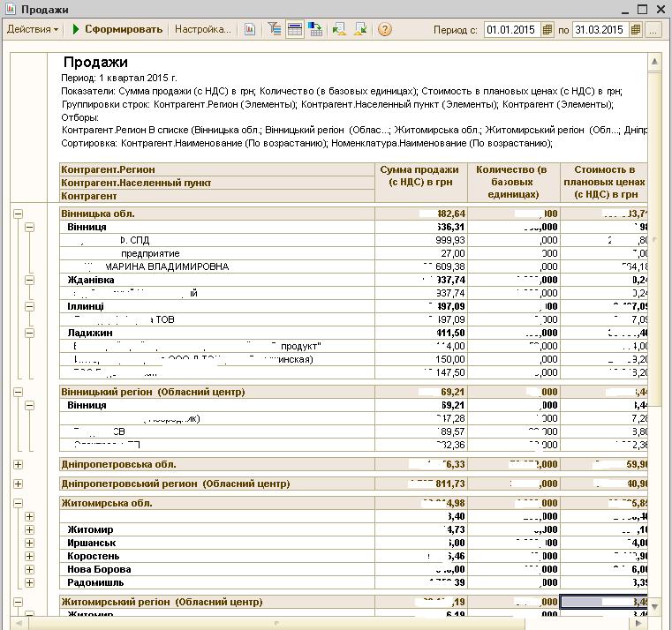Select Стоимость в плановых ценах column header
The width and height of the screenshot is (672, 630).
click(604, 183)
